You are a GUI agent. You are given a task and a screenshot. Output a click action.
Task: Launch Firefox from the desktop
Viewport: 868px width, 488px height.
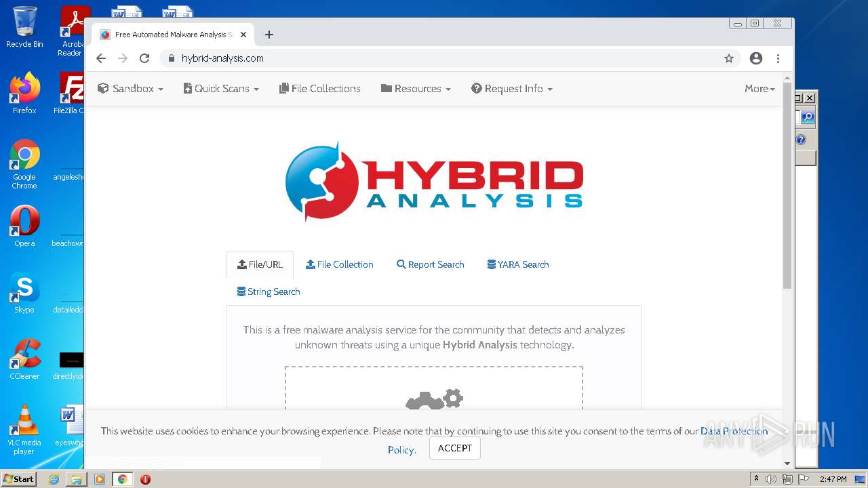point(24,94)
